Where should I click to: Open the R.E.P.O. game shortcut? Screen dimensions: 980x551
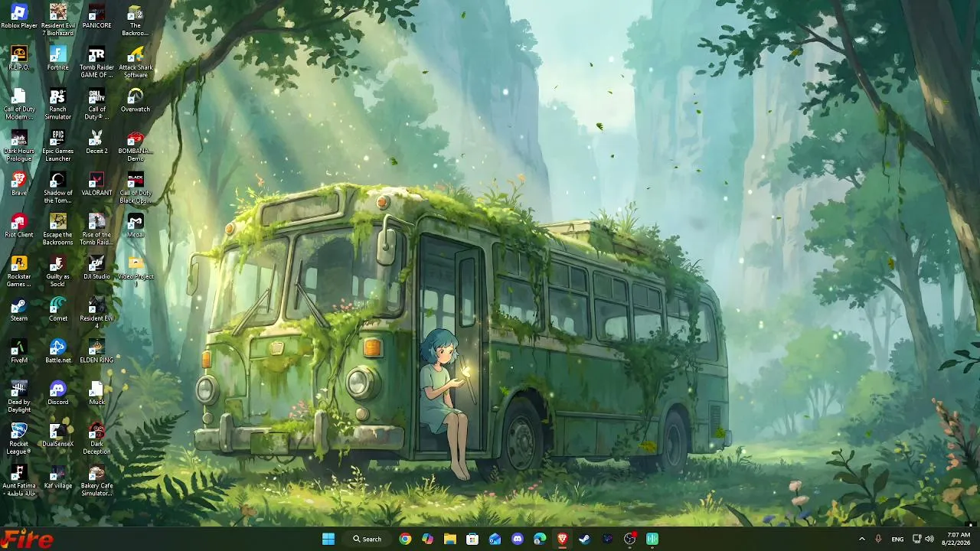[x=19, y=58]
